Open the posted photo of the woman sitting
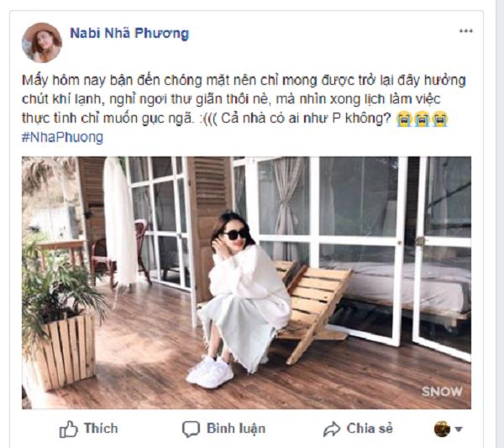504x448 pixels. pos(246,282)
